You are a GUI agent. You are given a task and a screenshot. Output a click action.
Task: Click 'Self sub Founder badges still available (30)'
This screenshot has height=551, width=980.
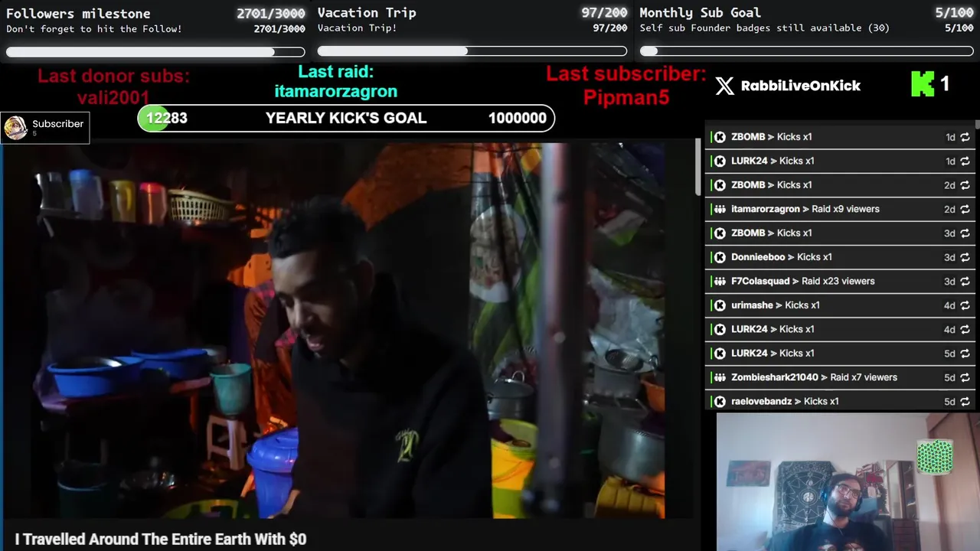765,28
